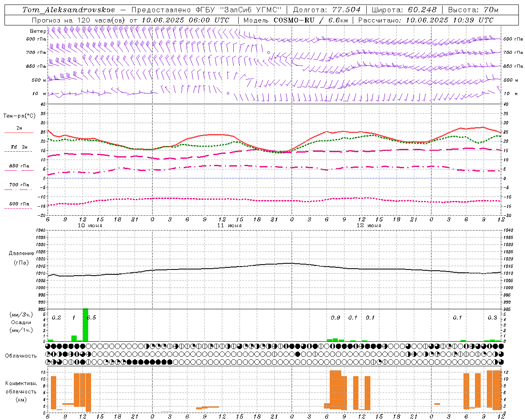
Task: Click the Облачность cloud cover label
Action: click(21, 356)
